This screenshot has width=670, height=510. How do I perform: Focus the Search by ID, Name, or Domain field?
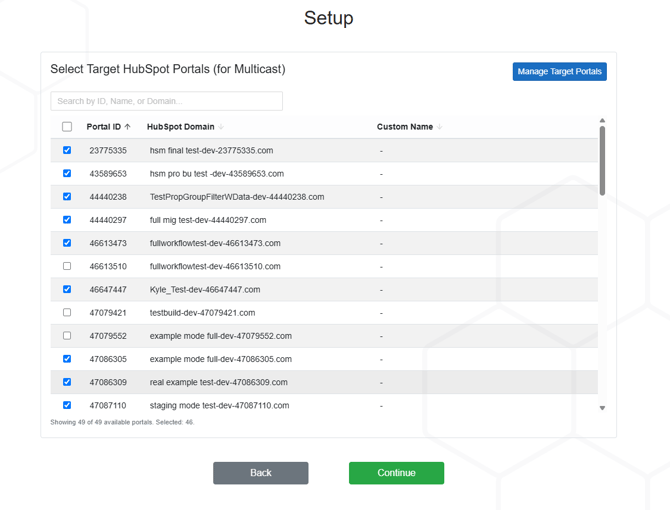pyautogui.click(x=166, y=101)
